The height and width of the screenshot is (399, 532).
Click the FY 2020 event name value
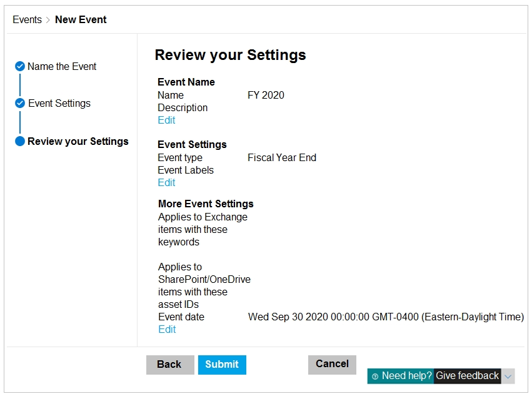click(266, 95)
